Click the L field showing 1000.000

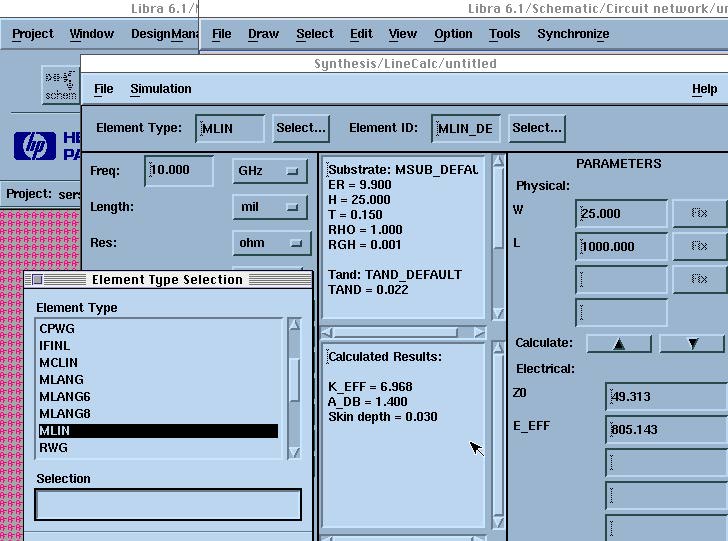click(621, 247)
